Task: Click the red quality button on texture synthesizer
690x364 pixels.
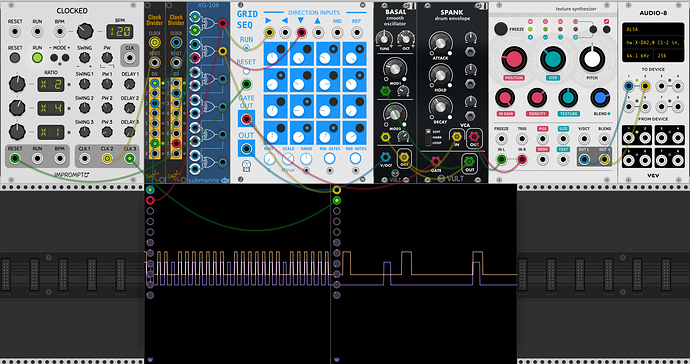Action: pyautogui.click(x=606, y=21)
